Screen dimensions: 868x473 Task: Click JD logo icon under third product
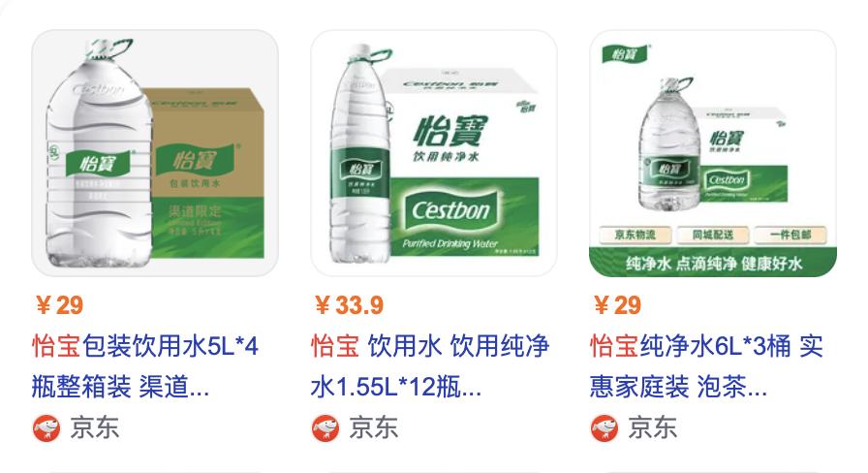(604, 427)
